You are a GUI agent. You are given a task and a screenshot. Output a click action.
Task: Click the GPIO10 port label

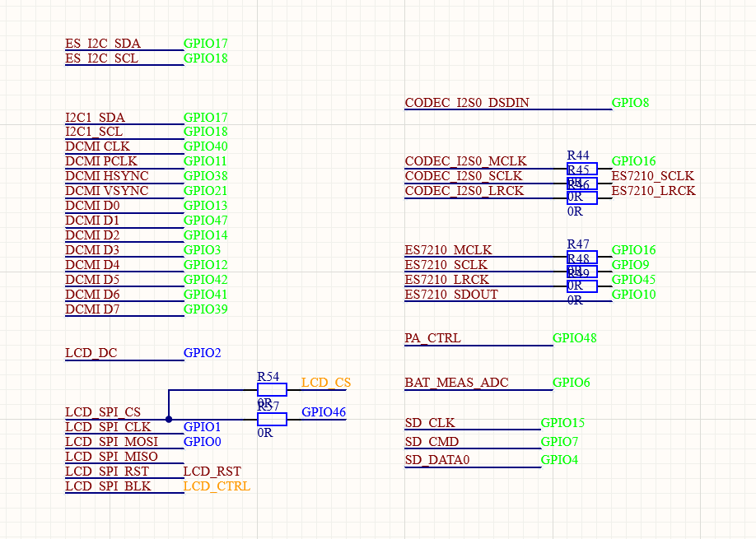coord(633,295)
